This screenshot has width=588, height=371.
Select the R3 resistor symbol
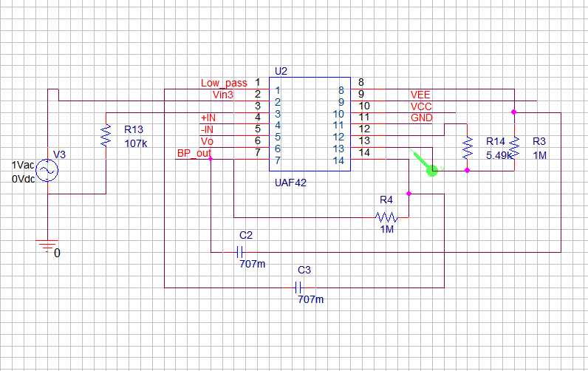coord(514,147)
